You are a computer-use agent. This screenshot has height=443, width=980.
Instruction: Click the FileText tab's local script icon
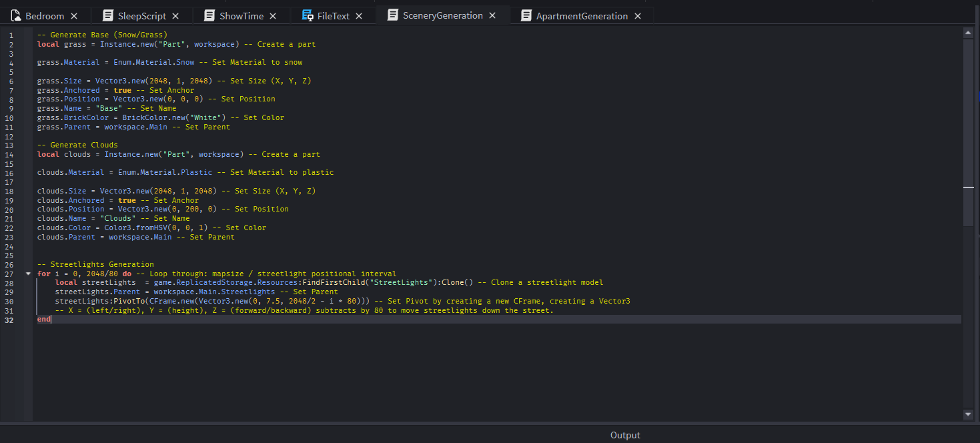coord(308,15)
